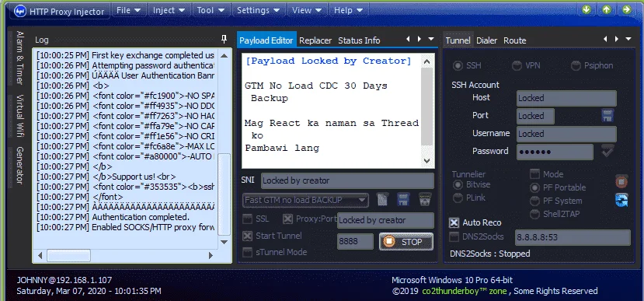
Task: Click the SNI input field
Action: (347, 180)
